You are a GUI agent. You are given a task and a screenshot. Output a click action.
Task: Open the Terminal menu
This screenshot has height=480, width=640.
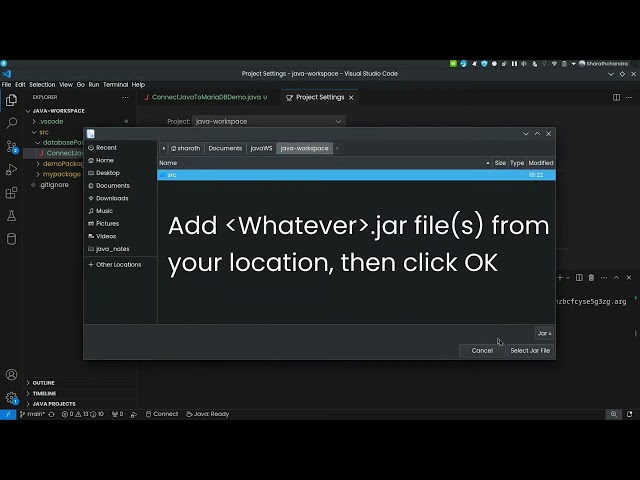[x=116, y=85]
